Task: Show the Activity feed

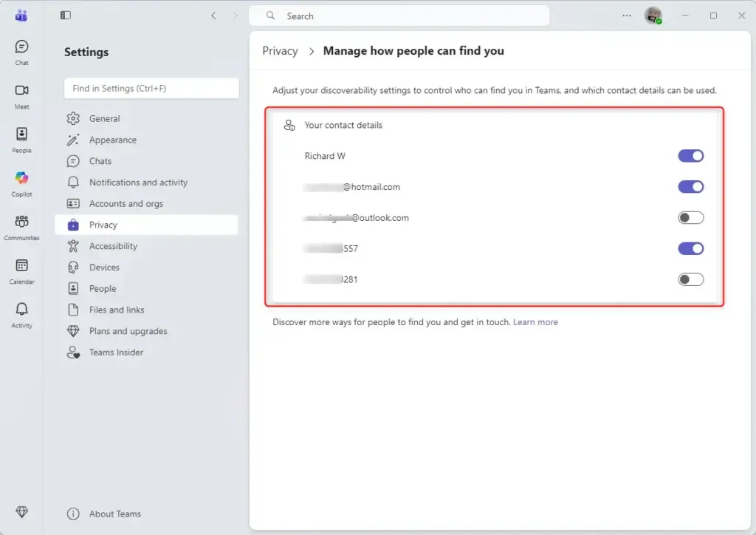Action: pyautogui.click(x=21, y=315)
